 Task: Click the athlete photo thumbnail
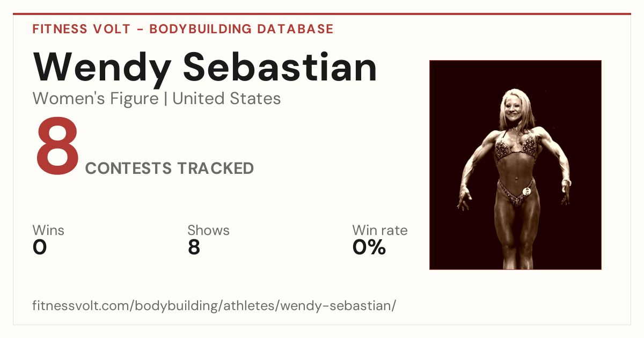(x=515, y=165)
